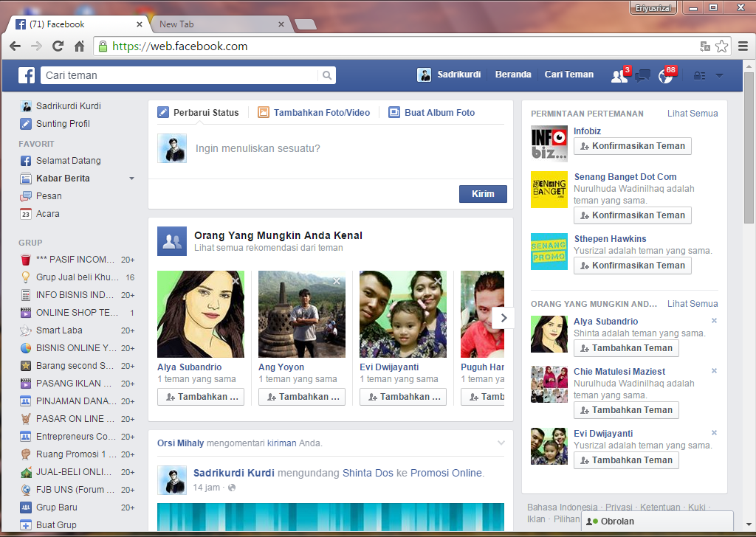Open the Chrome hamburger menu
The image size is (756, 537).
tap(743, 46)
